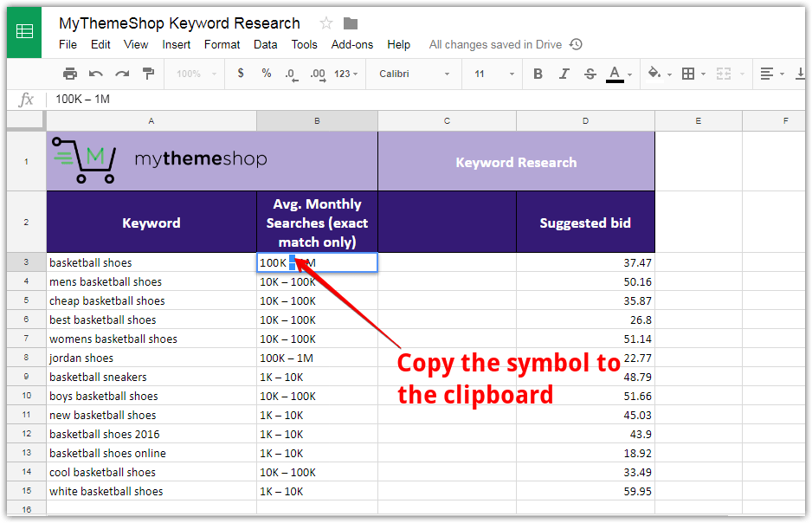
Task: Toggle Strikethrough formatting
Action: click(590, 74)
